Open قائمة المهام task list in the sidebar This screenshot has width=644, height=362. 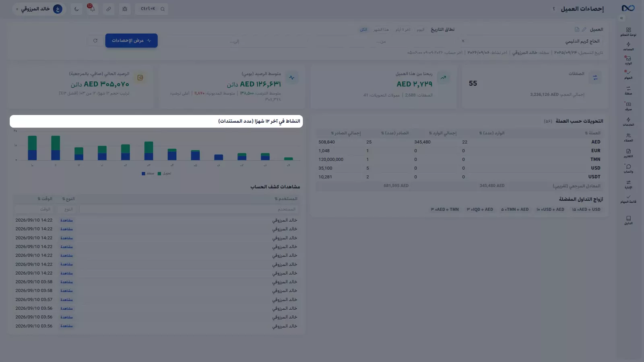click(x=628, y=199)
